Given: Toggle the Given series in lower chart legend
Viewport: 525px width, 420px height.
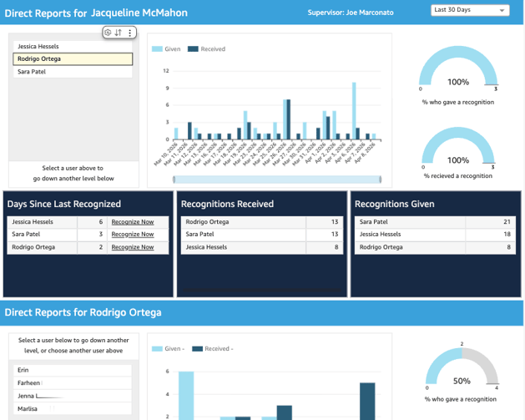Looking at the screenshot, I should (169, 349).
